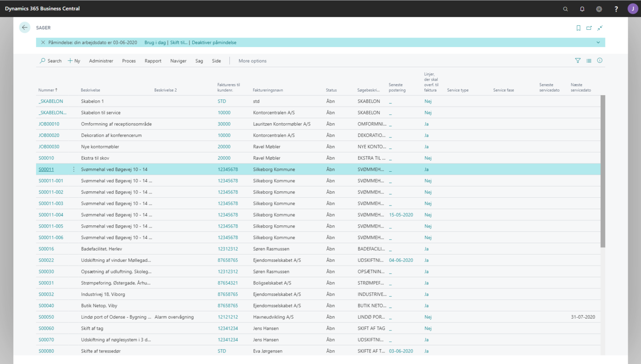The height and width of the screenshot is (364, 641).
Task: Sort by the Nummer column header
Action: [x=48, y=90]
